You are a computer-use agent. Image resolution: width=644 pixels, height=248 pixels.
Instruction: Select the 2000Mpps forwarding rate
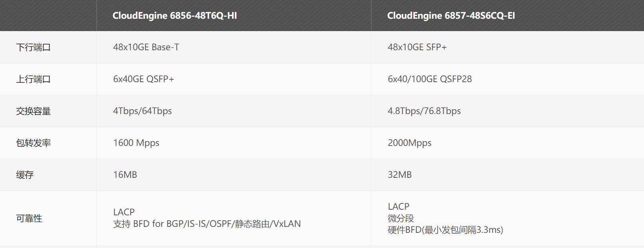tap(409, 143)
